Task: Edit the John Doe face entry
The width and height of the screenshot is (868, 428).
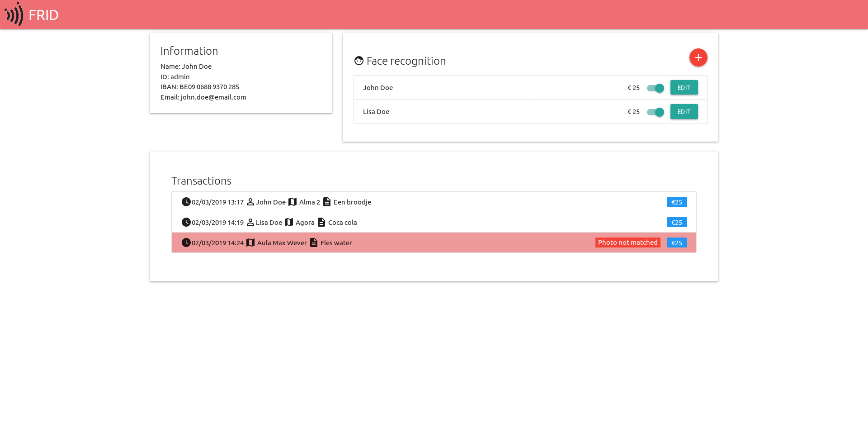Action: pos(684,87)
